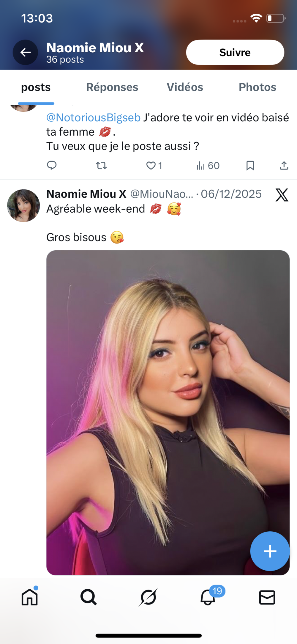Reply to the NotoriousBigseb post
This screenshot has height=644, width=297.
click(52, 165)
